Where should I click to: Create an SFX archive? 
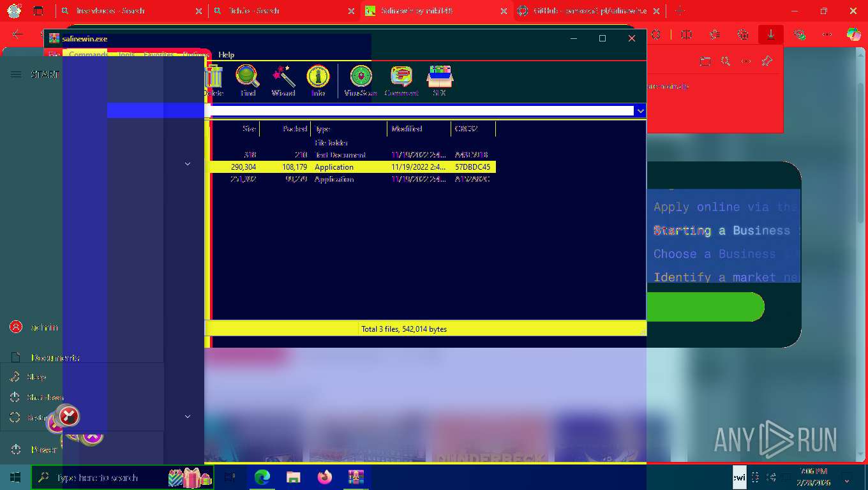click(x=439, y=80)
